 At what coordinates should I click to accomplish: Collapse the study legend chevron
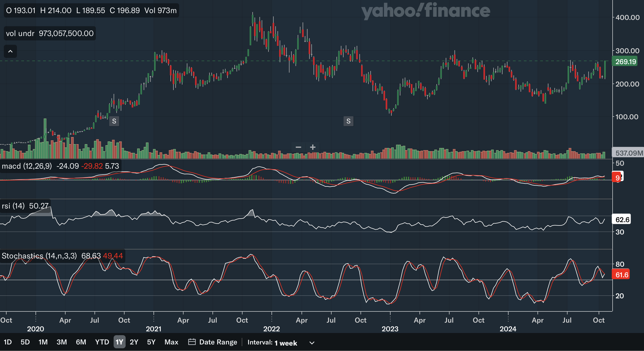pos(10,51)
